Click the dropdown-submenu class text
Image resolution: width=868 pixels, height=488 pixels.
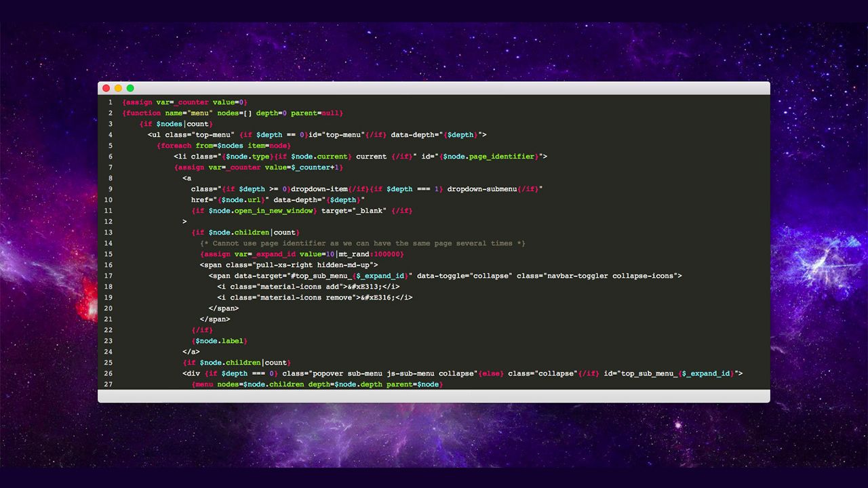481,188
